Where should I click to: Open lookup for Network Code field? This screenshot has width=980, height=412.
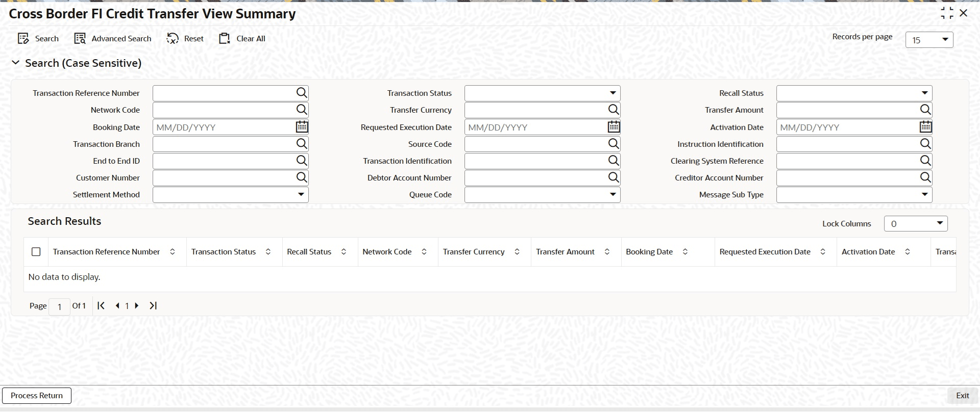(x=302, y=110)
